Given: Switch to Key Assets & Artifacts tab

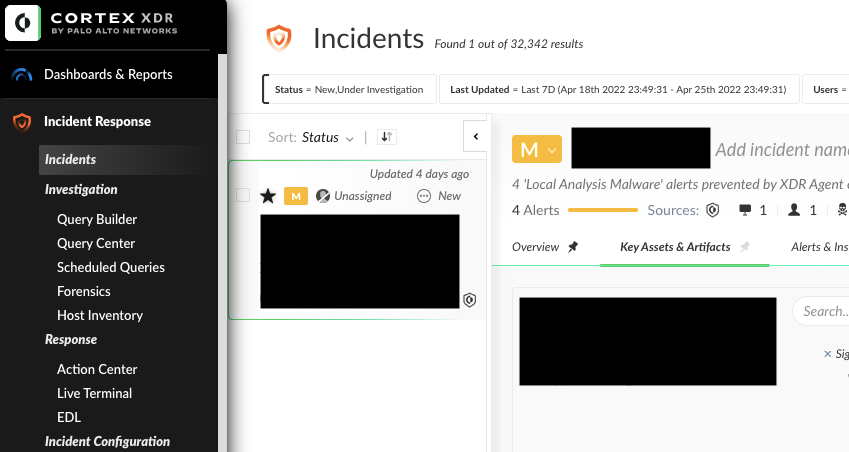Looking at the screenshot, I should pos(675,247).
